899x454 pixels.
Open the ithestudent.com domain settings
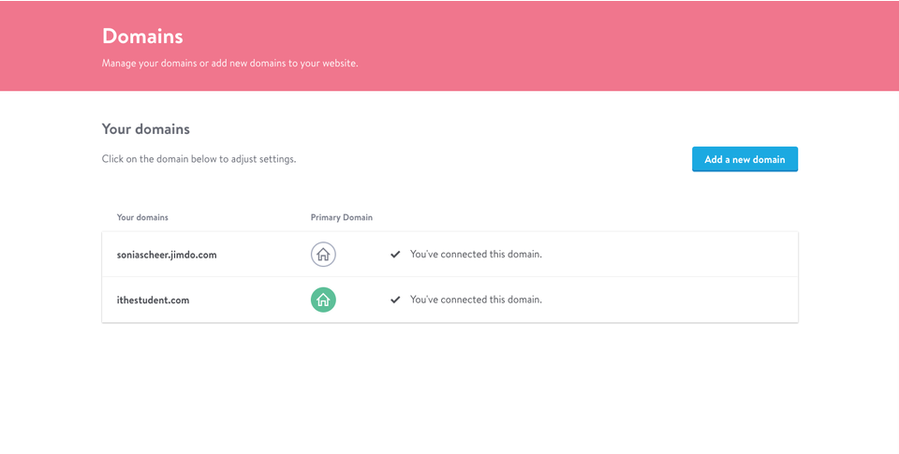[153, 300]
